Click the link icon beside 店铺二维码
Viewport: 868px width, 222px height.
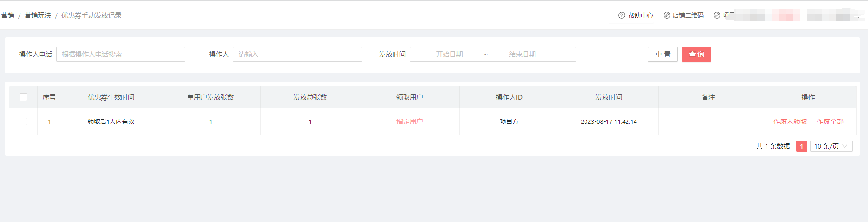tap(666, 15)
